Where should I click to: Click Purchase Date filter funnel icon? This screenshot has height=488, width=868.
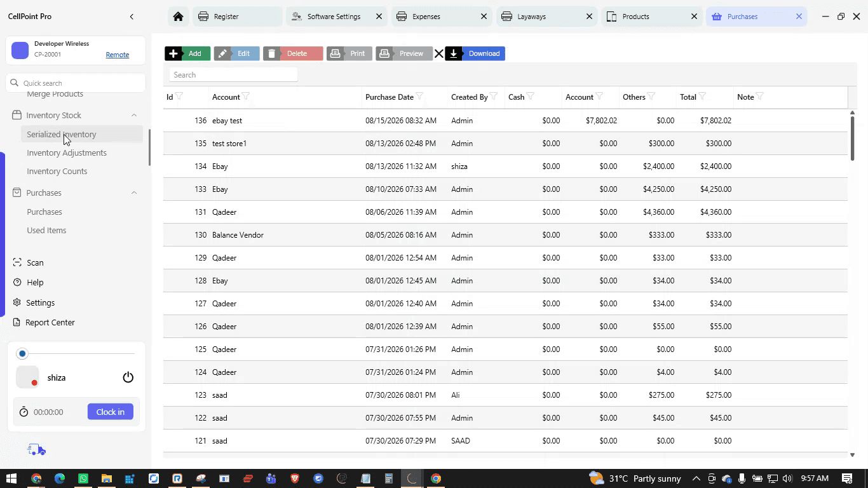click(419, 97)
